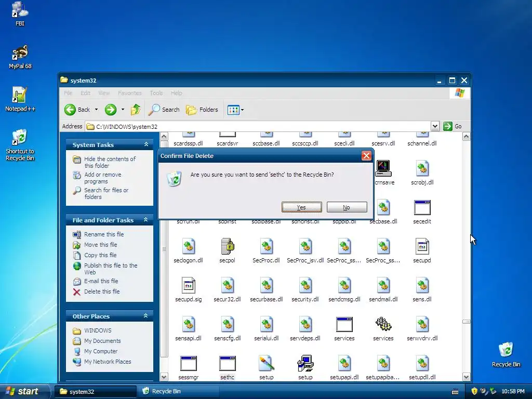Click the address bar path field
Screen dimensions: 532x399
[258, 127]
